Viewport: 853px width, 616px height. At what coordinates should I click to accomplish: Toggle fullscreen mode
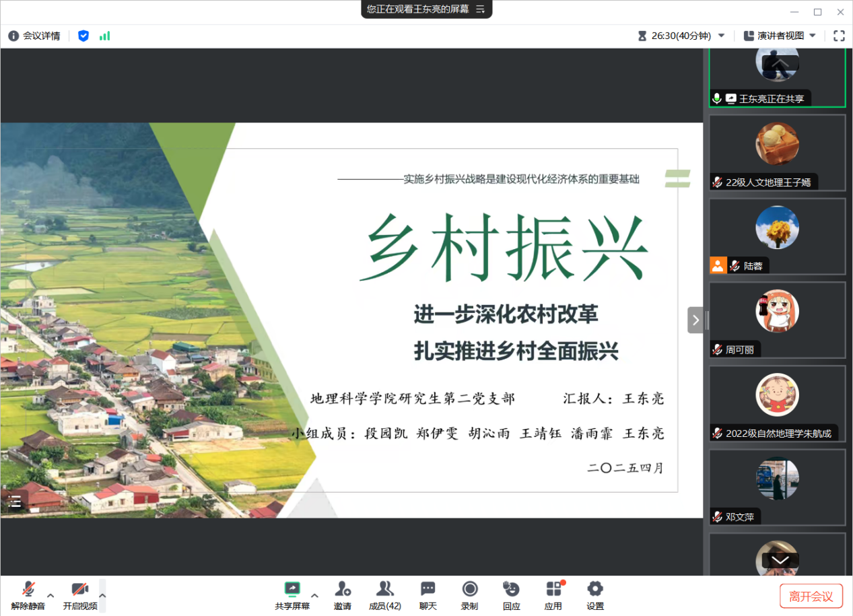[x=839, y=35]
